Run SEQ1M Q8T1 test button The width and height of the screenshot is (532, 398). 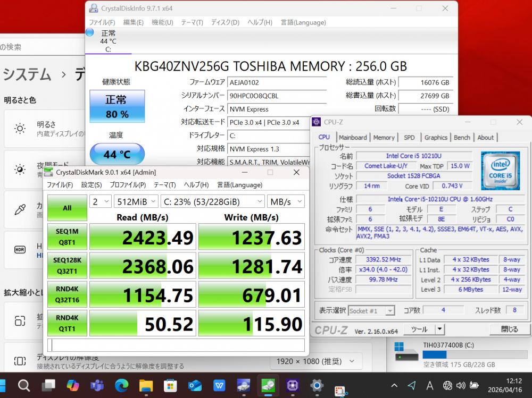[x=67, y=236]
